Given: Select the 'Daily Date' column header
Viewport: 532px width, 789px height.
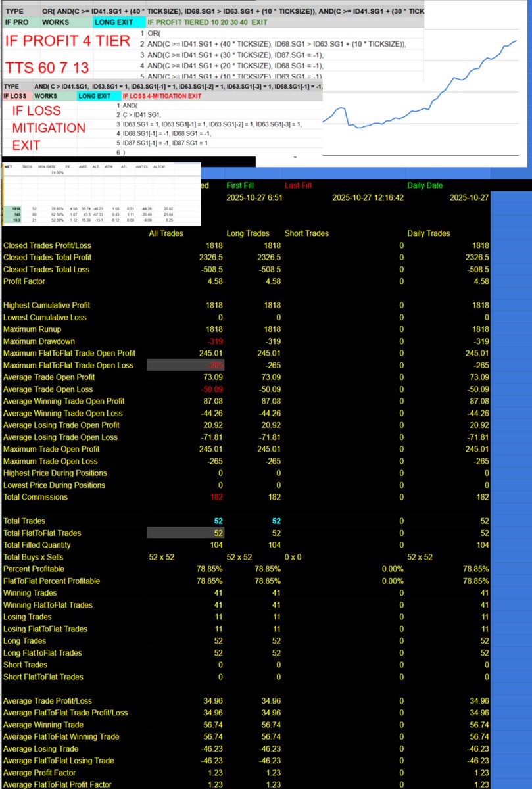Looking at the screenshot, I should [425, 185].
